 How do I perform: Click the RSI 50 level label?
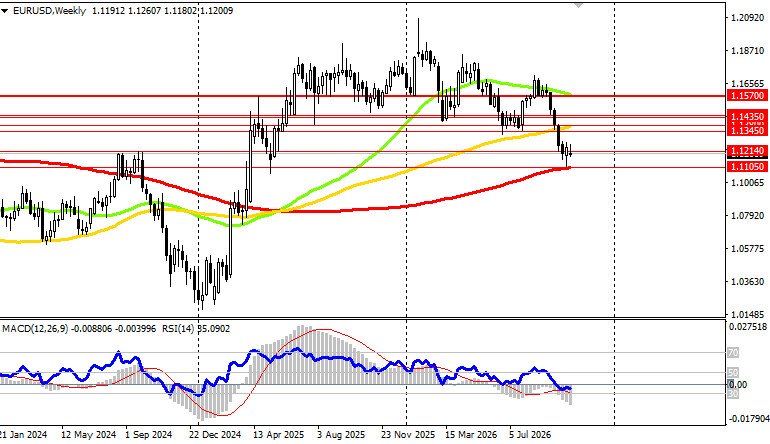coord(733,373)
